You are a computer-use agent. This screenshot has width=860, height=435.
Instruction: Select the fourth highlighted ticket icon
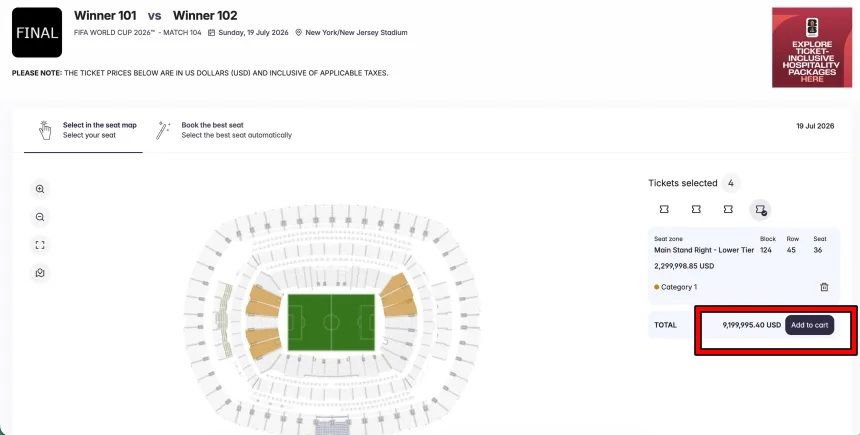(761, 209)
